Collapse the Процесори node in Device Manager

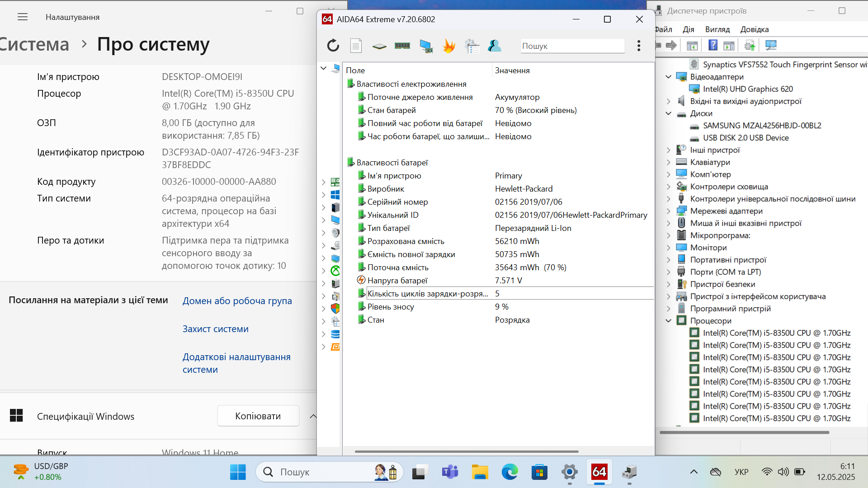point(669,321)
